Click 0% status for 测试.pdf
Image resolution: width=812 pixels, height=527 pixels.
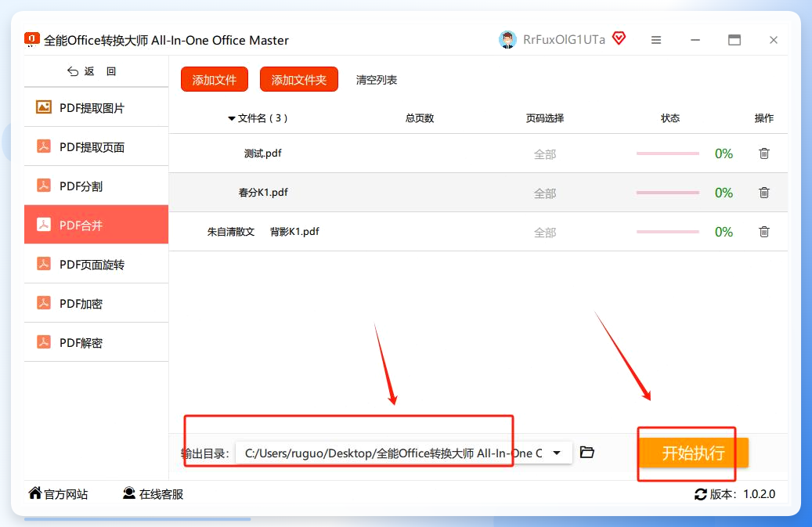coord(724,153)
